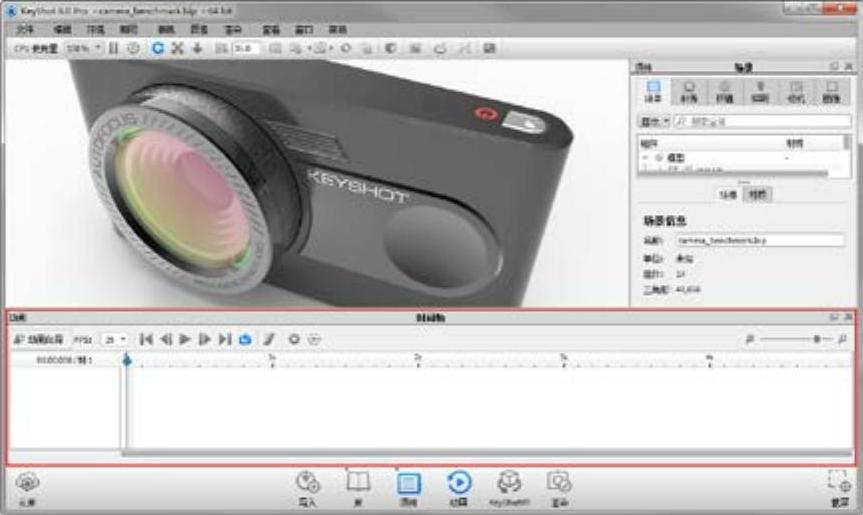863x515 pixels.
Task: Open timeline settings gear icon
Action: point(294,339)
